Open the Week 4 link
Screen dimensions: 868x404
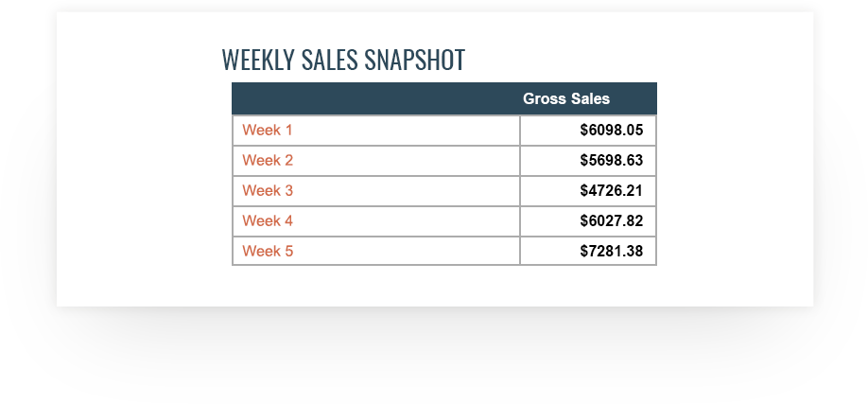[268, 220]
